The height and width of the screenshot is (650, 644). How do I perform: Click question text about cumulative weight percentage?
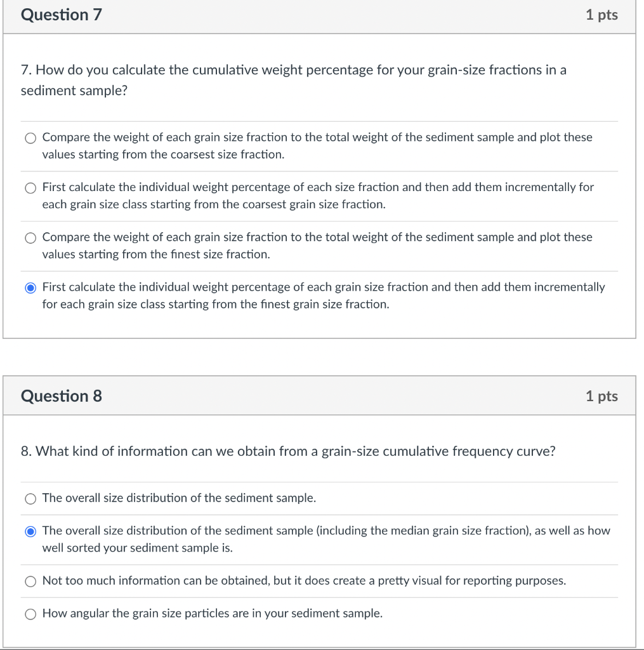click(293, 80)
